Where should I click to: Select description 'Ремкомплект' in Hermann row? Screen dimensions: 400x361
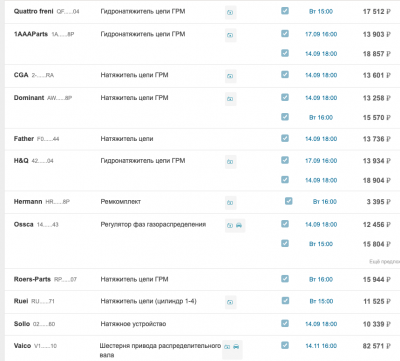pyautogui.click(x=121, y=202)
